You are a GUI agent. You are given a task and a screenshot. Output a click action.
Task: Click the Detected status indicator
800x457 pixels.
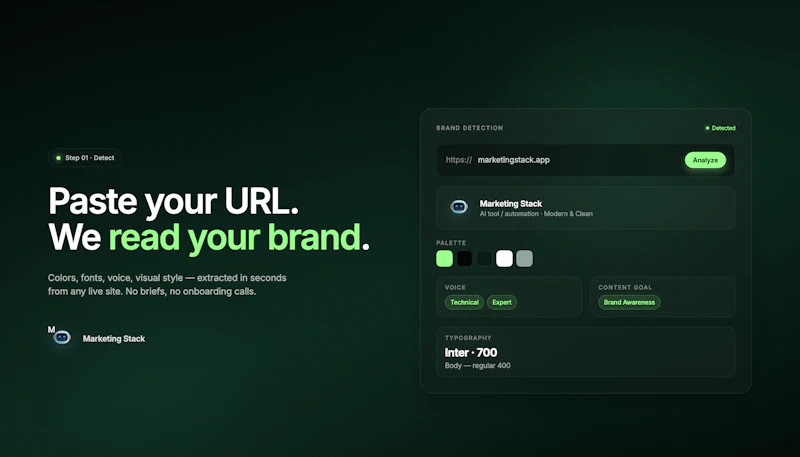[x=720, y=128]
